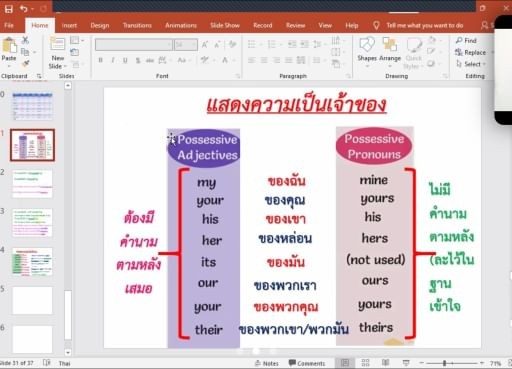Toggle Italic formatting button
Screen dimensions: 512x369
pos(113,60)
